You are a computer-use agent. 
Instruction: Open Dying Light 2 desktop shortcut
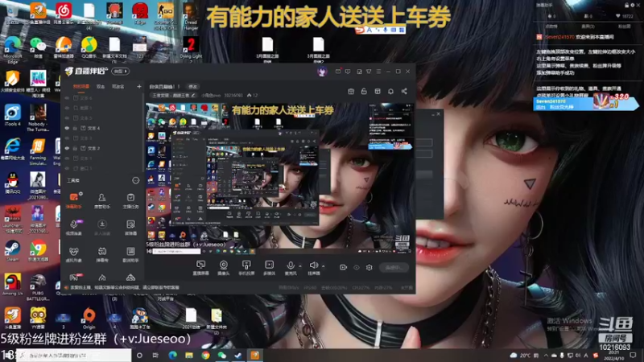pos(191,48)
